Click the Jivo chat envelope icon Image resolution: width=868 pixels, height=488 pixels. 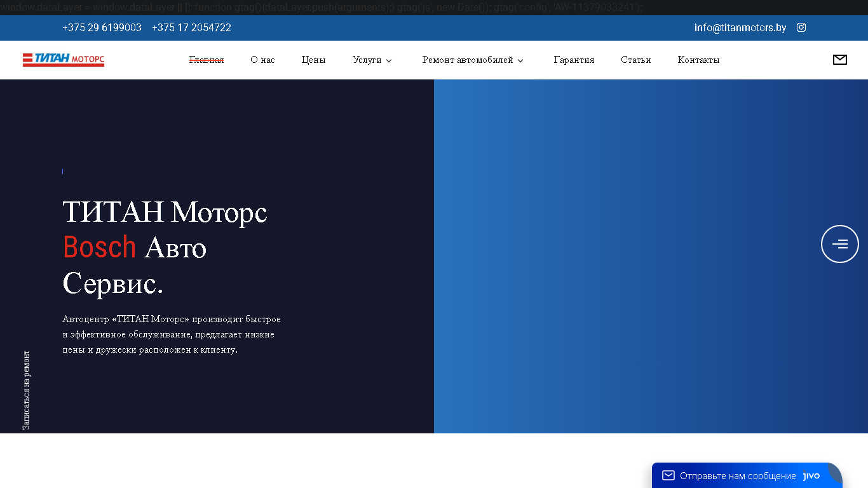[x=668, y=475]
